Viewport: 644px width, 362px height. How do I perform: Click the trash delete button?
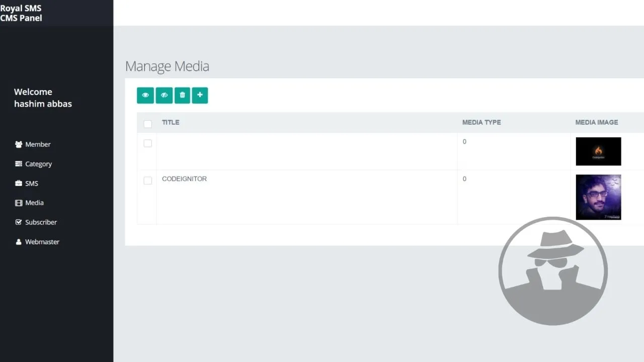click(182, 95)
